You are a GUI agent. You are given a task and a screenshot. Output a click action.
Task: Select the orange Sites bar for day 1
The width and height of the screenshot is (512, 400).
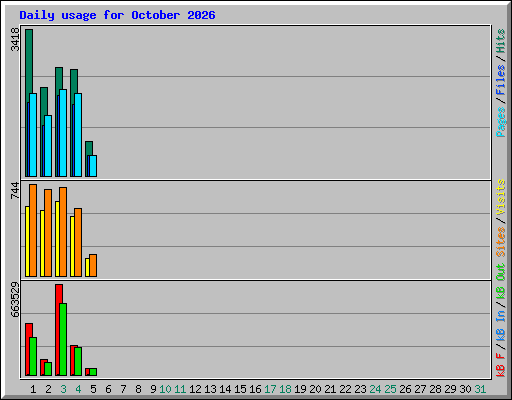pos(33,230)
